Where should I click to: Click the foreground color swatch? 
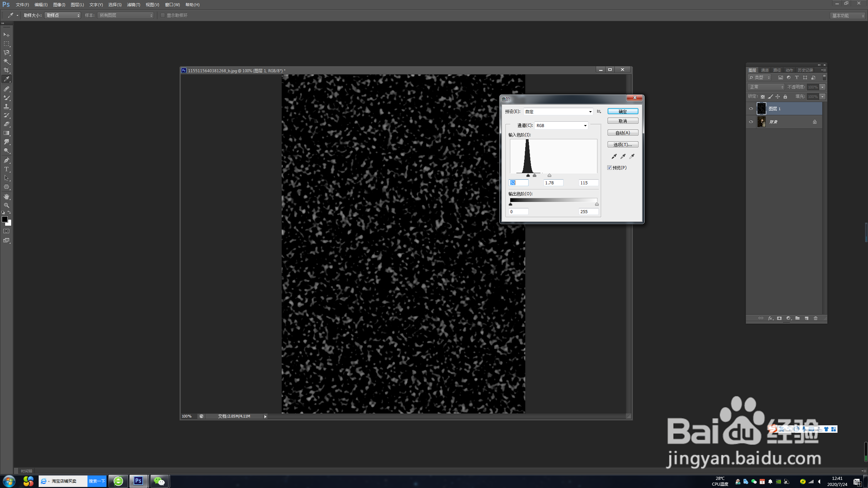4,219
